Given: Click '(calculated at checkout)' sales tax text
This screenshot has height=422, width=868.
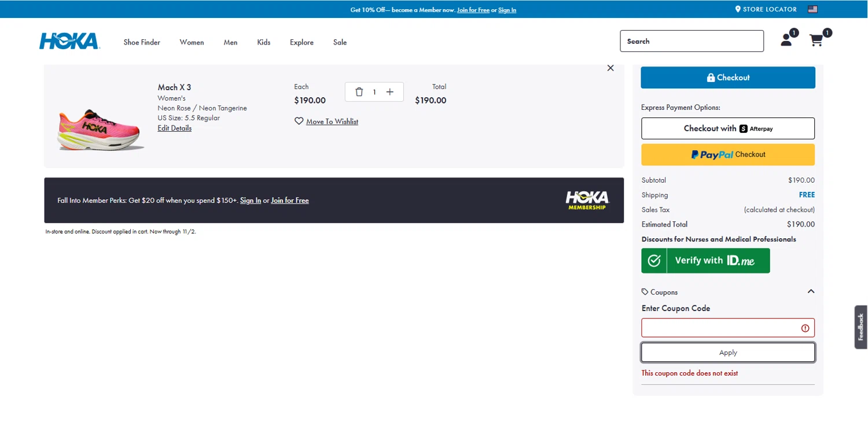Looking at the screenshot, I should point(779,210).
